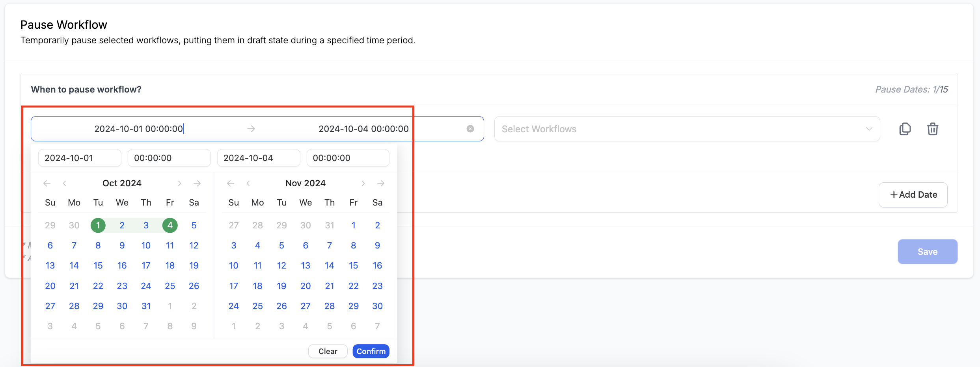Select November 7 in the calendar
Viewport: 980px width, 367px height.
pyautogui.click(x=330, y=245)
